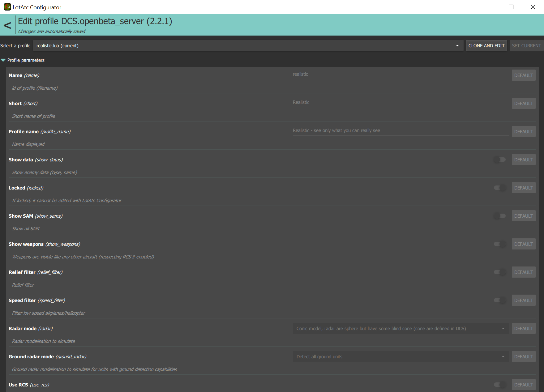544x392 pixels.
Task: Reset Use RCS to DEFAULT
Action: (x=524, y=385)
